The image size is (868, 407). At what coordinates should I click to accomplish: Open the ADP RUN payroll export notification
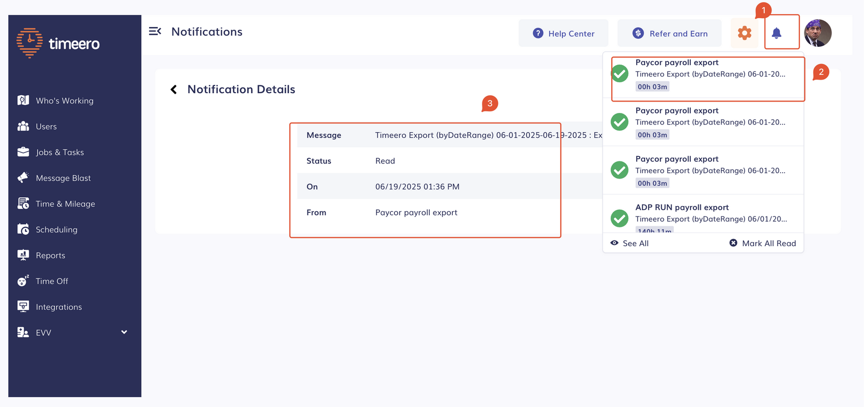click(x=682, y=207)
